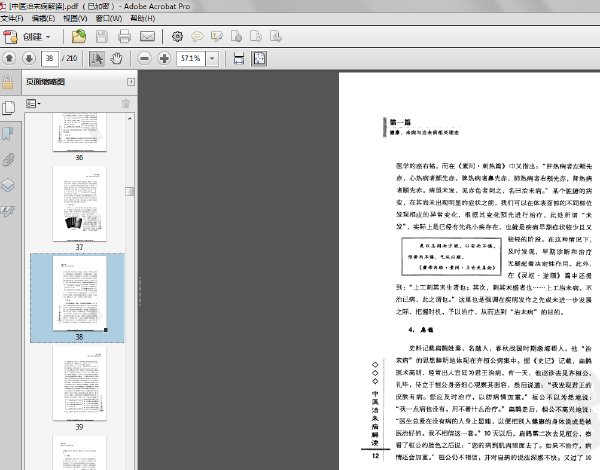The height and width of the screenshot is (470, 600).
Task: Open the 帮助(H) menu
Action: tap(143, 18)
